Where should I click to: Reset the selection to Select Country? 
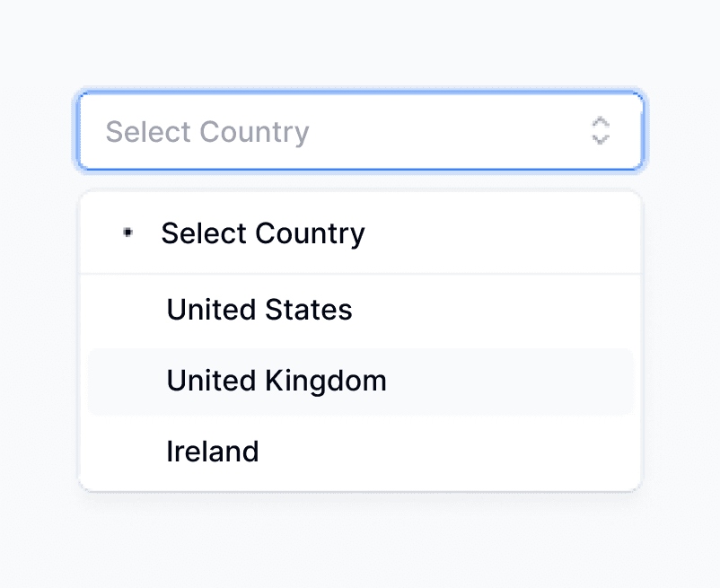click(x=263, y=233)
